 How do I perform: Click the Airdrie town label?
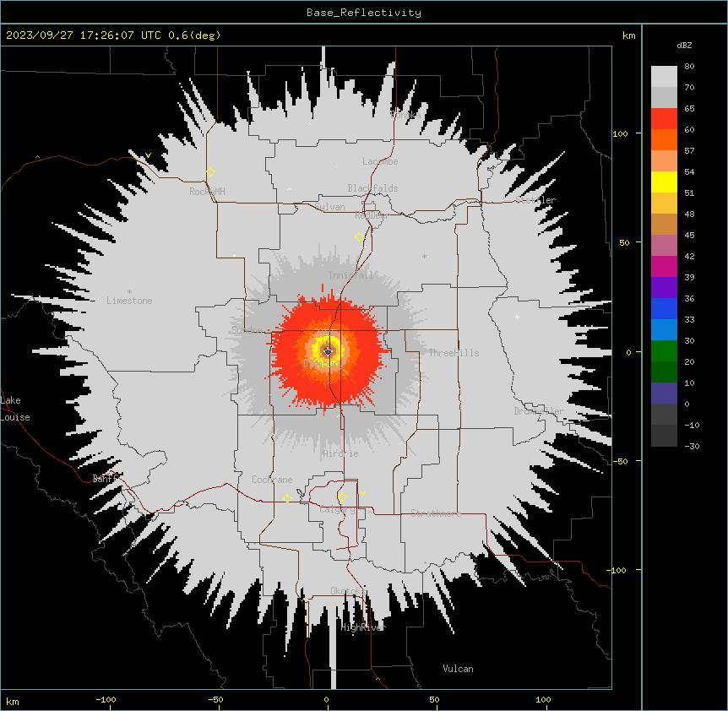tap(341, 453)
